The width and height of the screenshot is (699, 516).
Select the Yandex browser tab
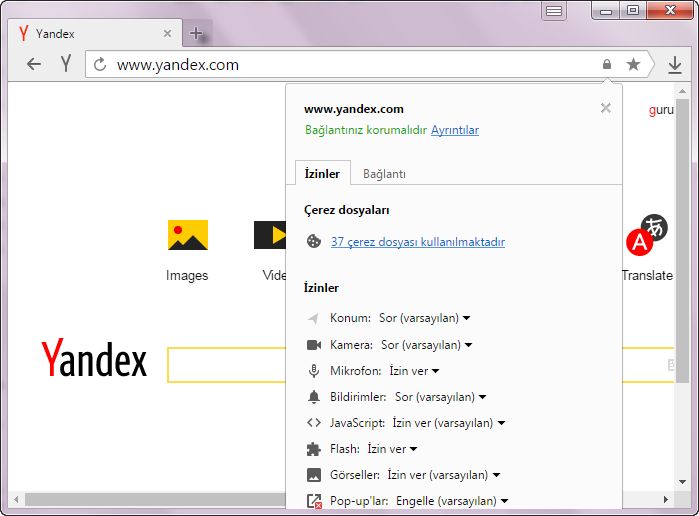pos(95,33)
